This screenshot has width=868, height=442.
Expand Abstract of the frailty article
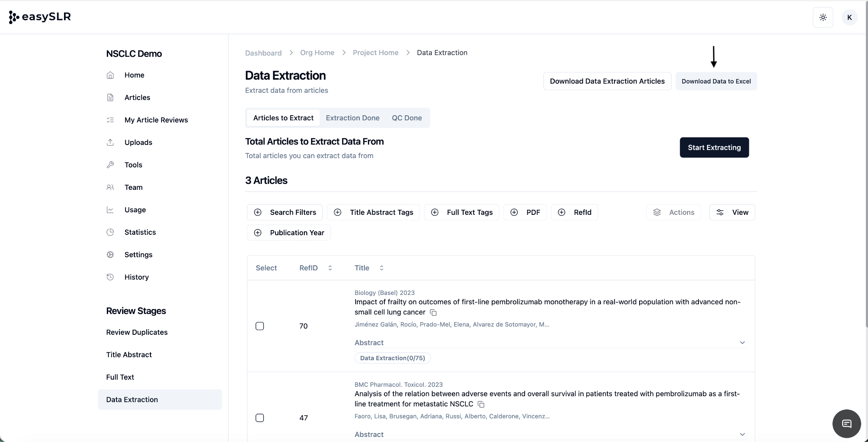742,342
